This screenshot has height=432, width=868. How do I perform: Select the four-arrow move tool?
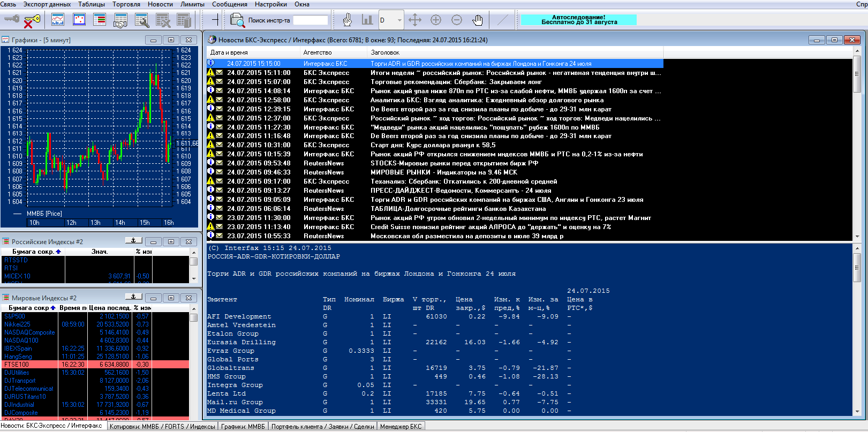pyautogui.click(x=415, y=20)
